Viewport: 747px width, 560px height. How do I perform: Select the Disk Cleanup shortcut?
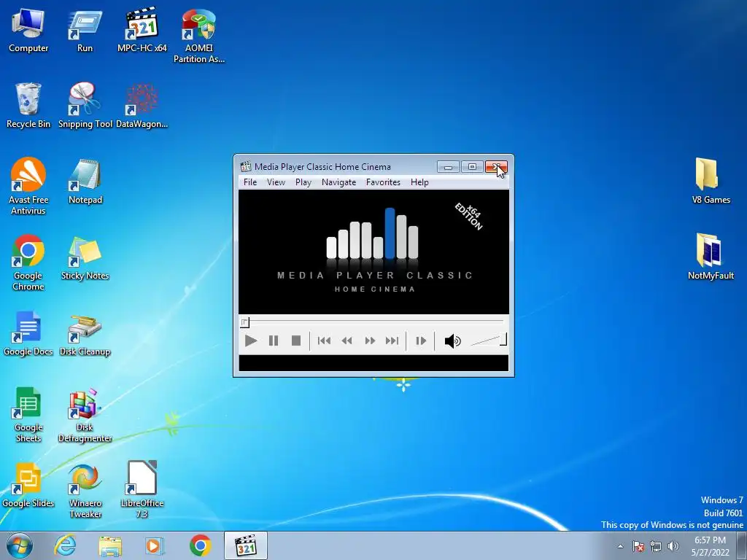(85, 335)
